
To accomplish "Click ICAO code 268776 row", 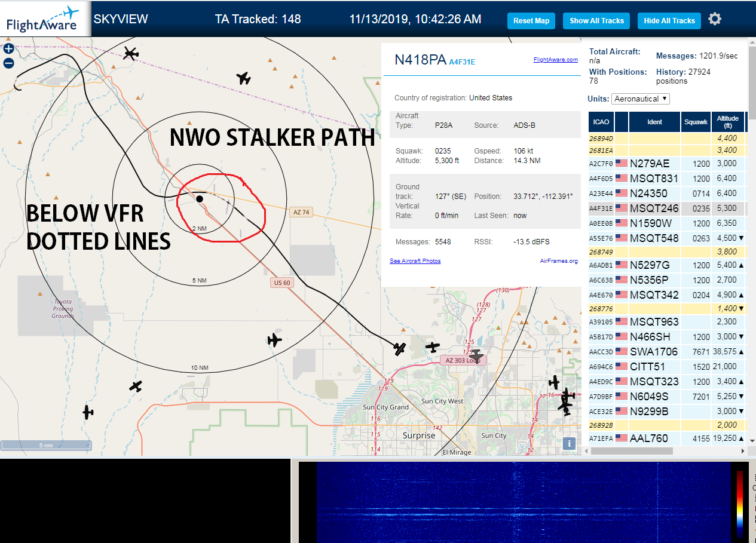I will (666, 308).
